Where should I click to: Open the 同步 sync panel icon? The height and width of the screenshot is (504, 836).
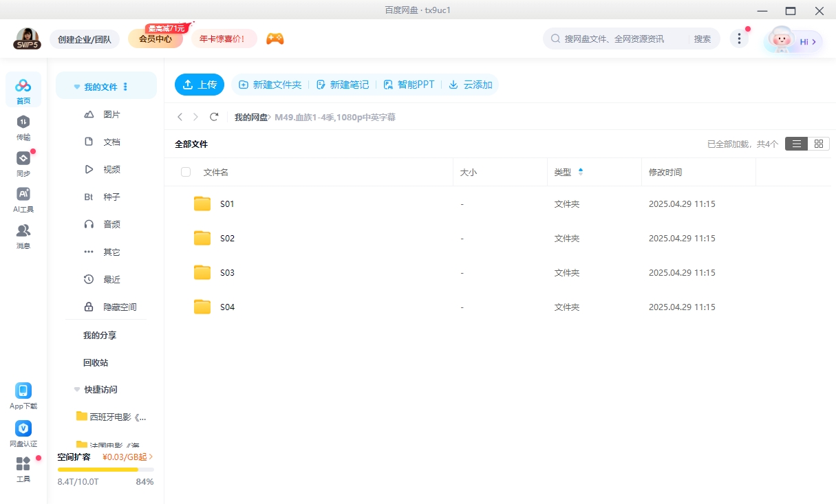23,159
